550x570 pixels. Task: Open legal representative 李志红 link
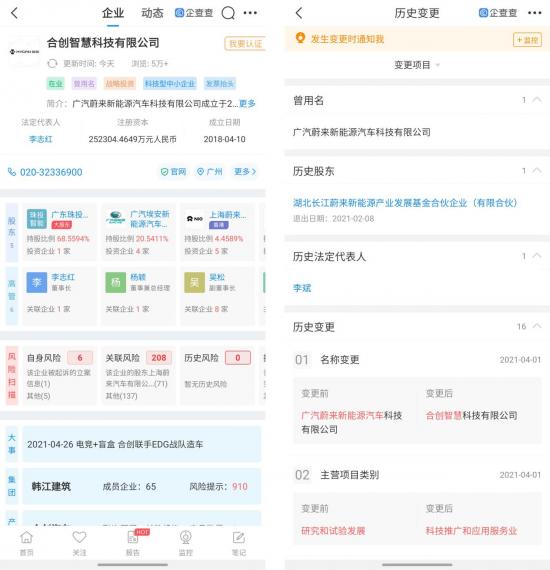click(x=41, y=139)
